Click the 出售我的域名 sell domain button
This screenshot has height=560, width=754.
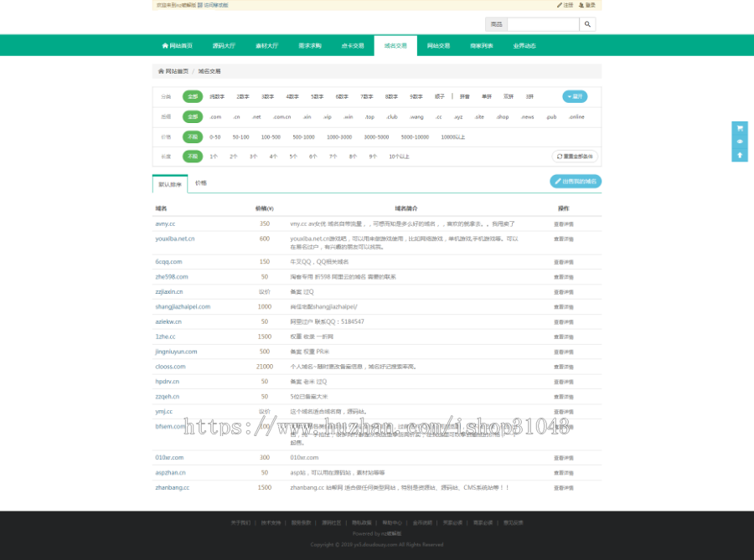tap(576, 182)
